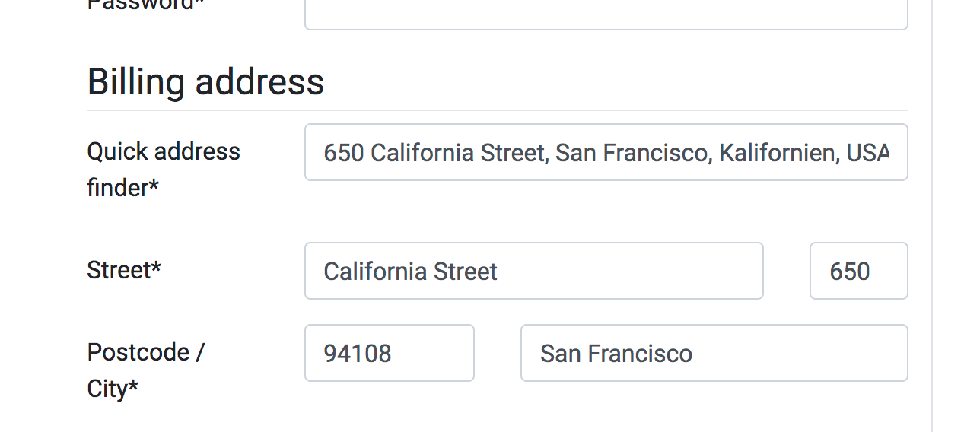The image size is (980, 432).
Task: Click the word "Street" inside Street name field
Action: tap(465, 272)
